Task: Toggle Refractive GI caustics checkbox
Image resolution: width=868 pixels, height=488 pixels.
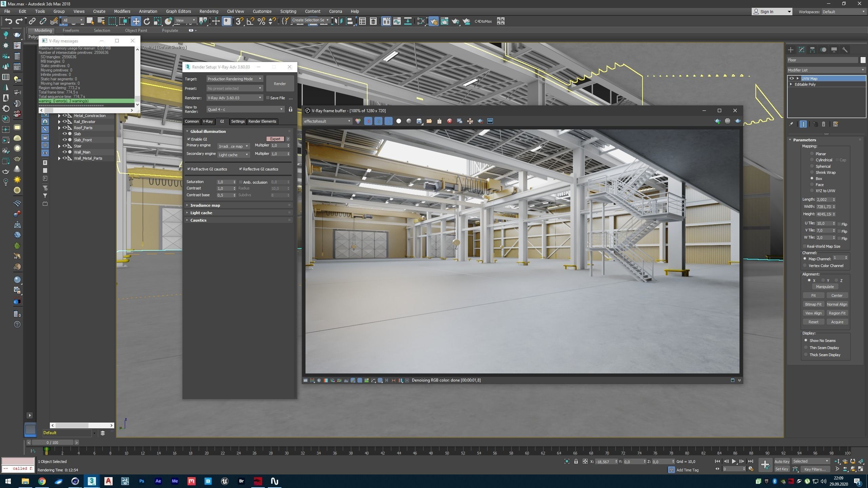Action: pos(189,169)
